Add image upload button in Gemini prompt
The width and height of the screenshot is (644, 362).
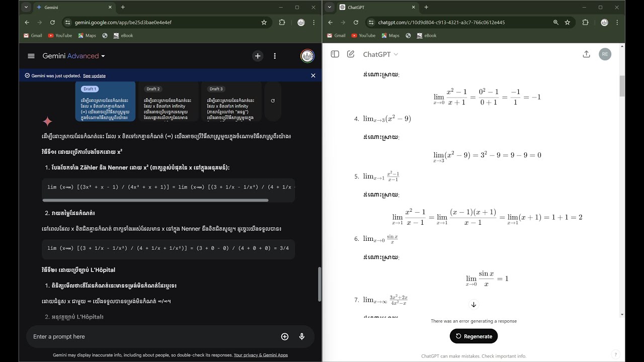click(285, 337)
